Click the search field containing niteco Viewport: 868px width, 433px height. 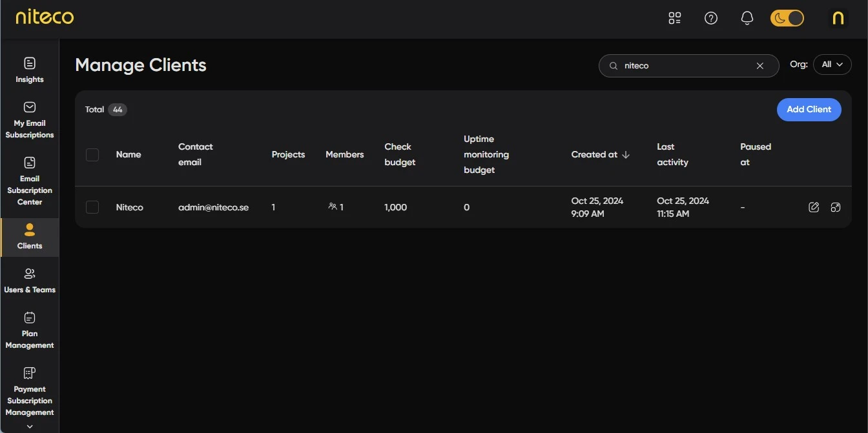pyautogui.click(x=688, y=66)
